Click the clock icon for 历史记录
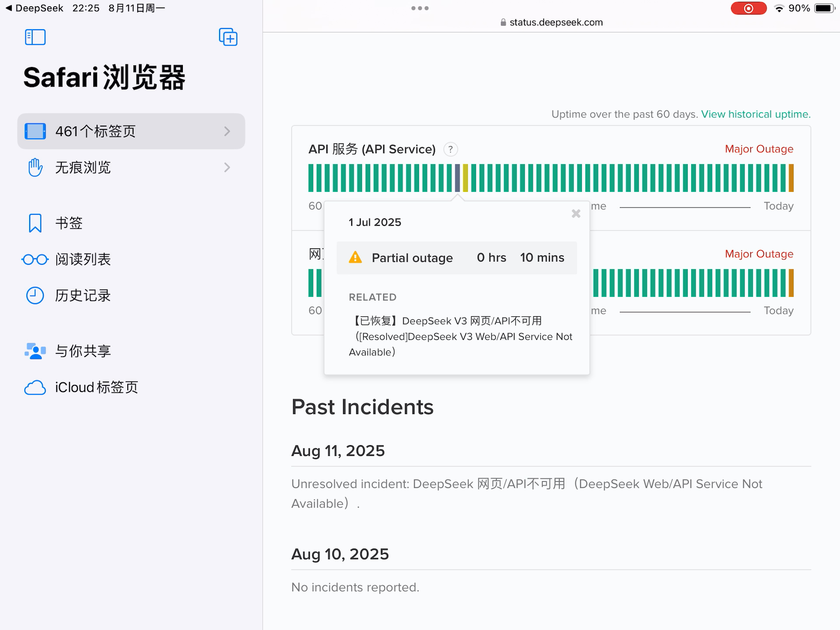 click(x=35, y=296)
